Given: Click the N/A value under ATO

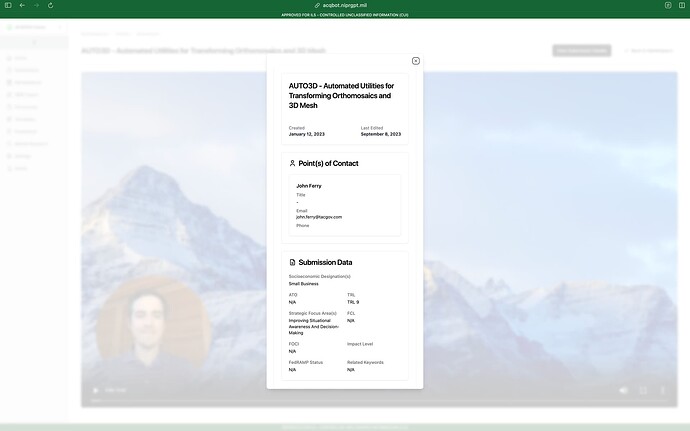Looking at the screenshot, I should coord(292,302).
